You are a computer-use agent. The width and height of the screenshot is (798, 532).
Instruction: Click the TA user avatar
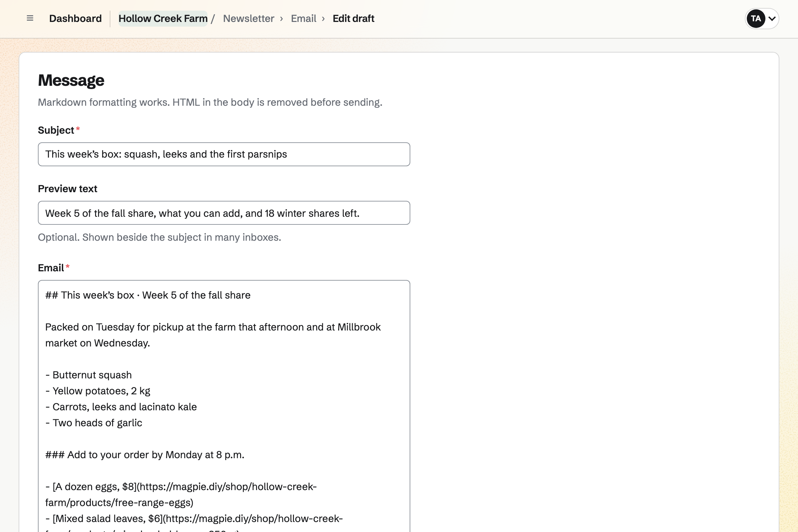click(755, 18)
